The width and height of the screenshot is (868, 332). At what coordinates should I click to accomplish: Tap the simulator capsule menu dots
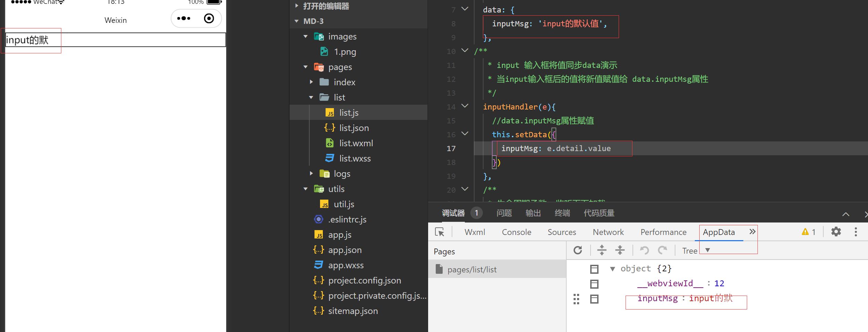point(184,18)
